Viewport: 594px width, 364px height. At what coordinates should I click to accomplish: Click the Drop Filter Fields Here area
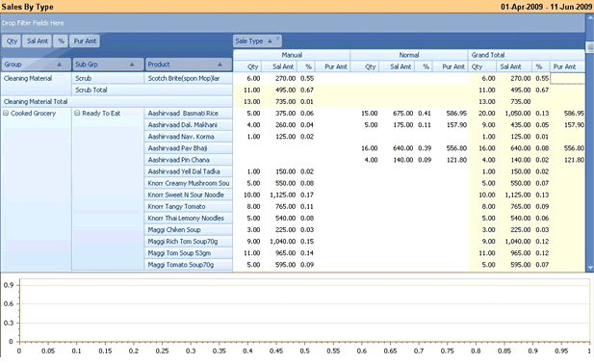point(293,23)
